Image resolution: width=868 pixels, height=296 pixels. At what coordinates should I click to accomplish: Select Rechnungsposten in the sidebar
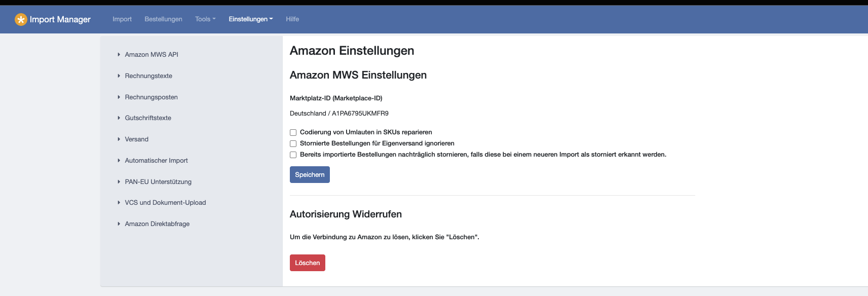click(x=151, y=97)
